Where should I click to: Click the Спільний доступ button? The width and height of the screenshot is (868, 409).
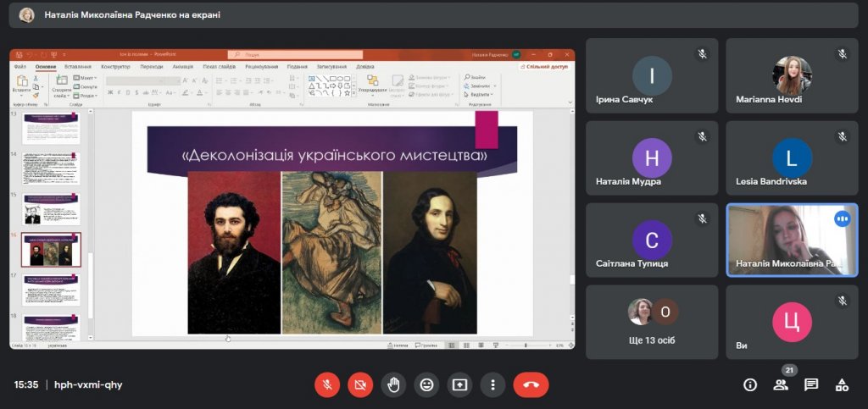coord(547,66)
